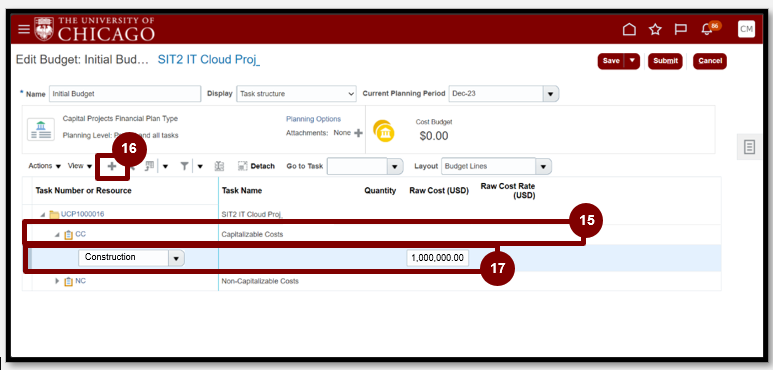Click the Go to Task input field
773x370 pixels.
point(357,167)
